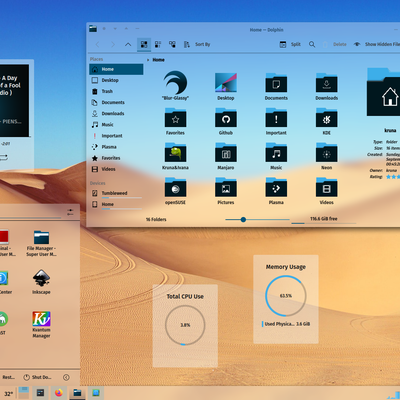Viewport: 400px width, 400px height.
Task: Select the "Blur-Glassy" item icon
Action: pos(175,82)
